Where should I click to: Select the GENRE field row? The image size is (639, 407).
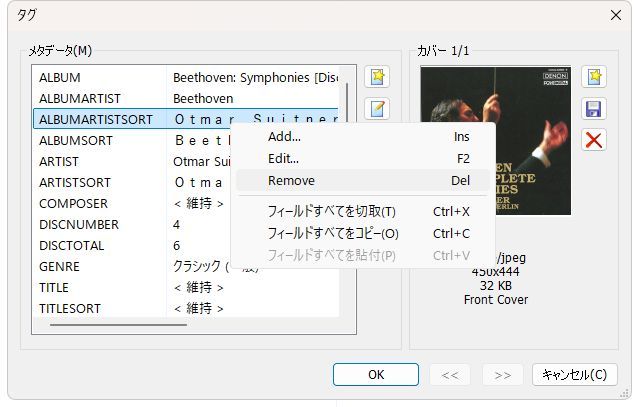100,266
